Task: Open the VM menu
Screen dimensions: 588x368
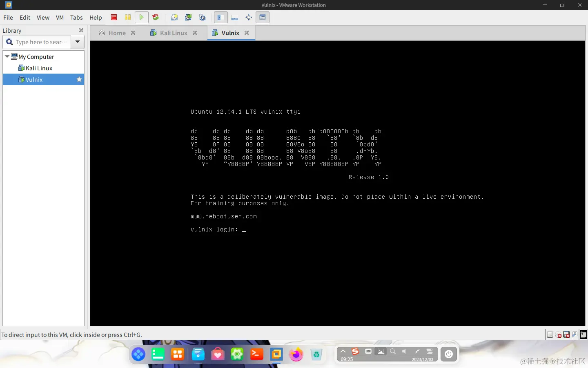Action: point(60,18)
